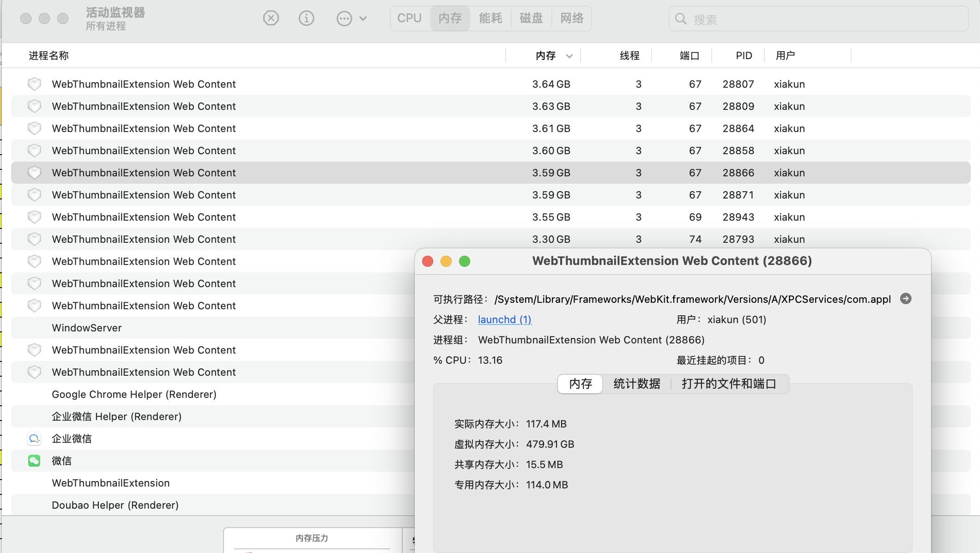Screen dimensions: 980x553
Task: Switch to the 磁盘 tab
Action: click(x=531, y=18)
